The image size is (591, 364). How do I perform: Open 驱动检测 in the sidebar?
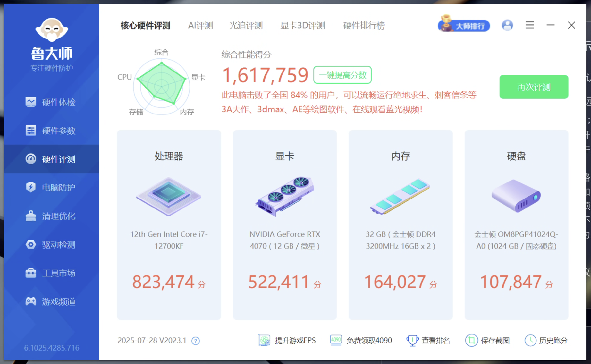coord(51,245)
